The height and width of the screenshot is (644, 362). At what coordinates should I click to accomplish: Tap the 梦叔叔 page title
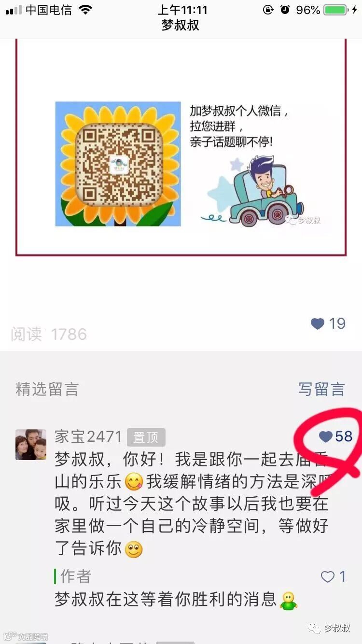click(181, 25)
